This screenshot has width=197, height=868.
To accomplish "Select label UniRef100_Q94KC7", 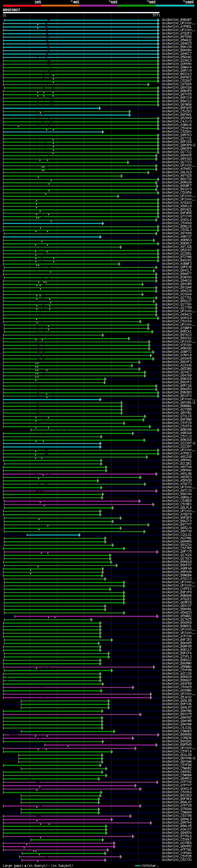I will [176, 54].
